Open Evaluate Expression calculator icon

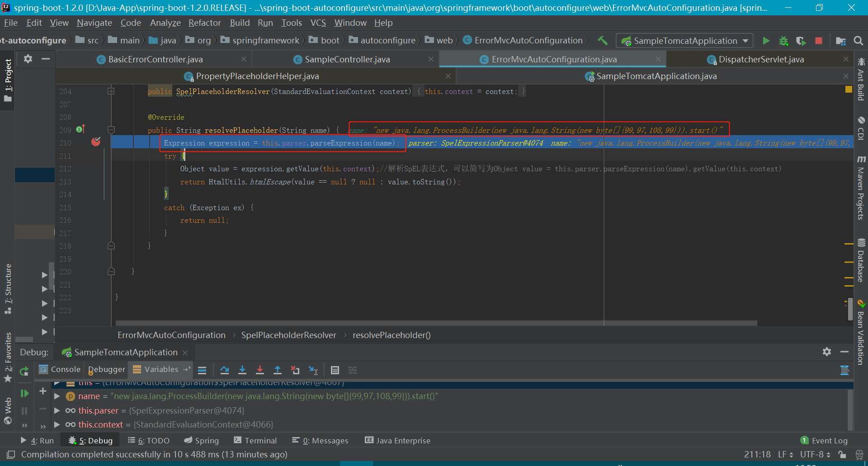[335, 370]
